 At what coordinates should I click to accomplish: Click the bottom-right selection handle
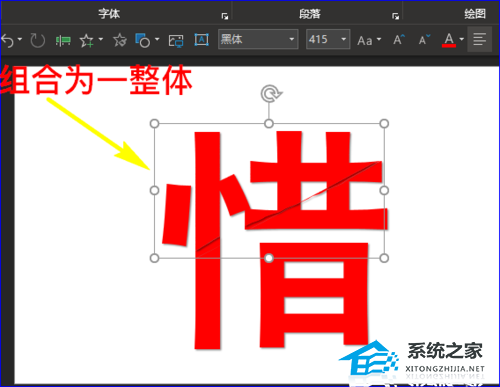tap(384, 258)
